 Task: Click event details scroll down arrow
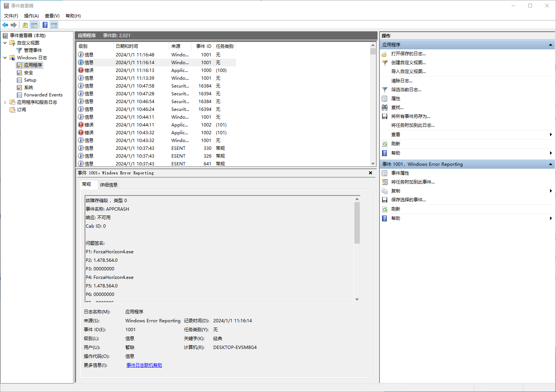(x=357, y=299)
